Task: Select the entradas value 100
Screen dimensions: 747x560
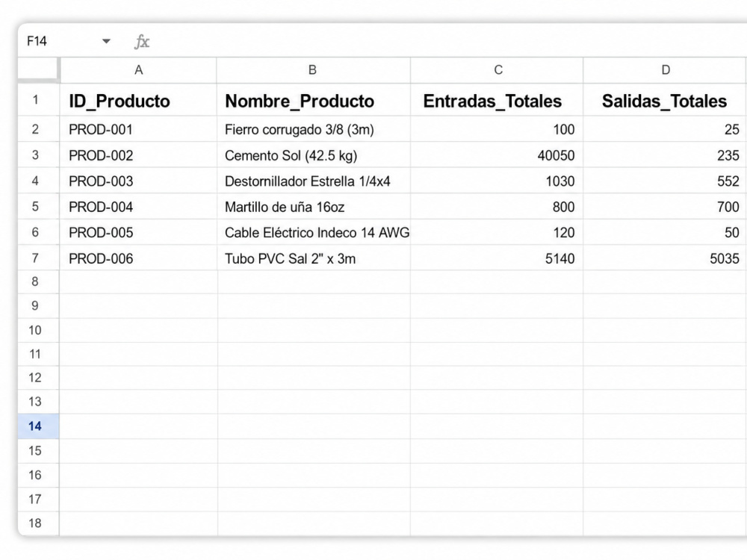Action: pos(497,129)
